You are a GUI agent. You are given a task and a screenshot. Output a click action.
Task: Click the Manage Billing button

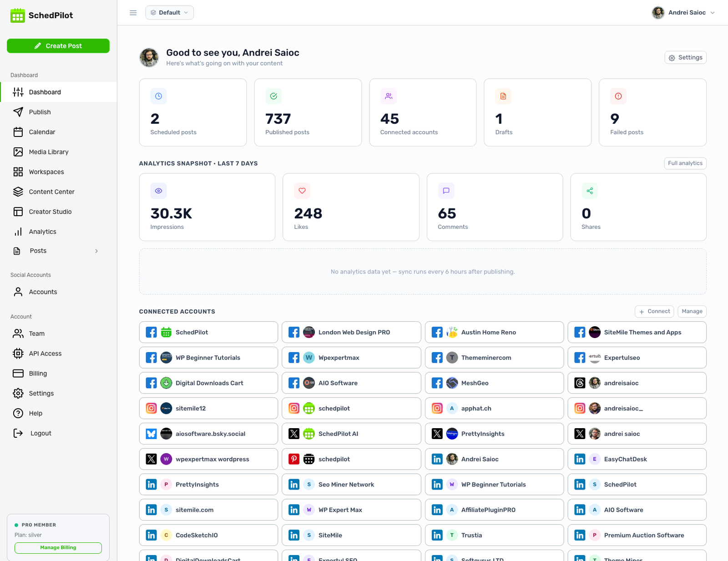pos(58,548)
